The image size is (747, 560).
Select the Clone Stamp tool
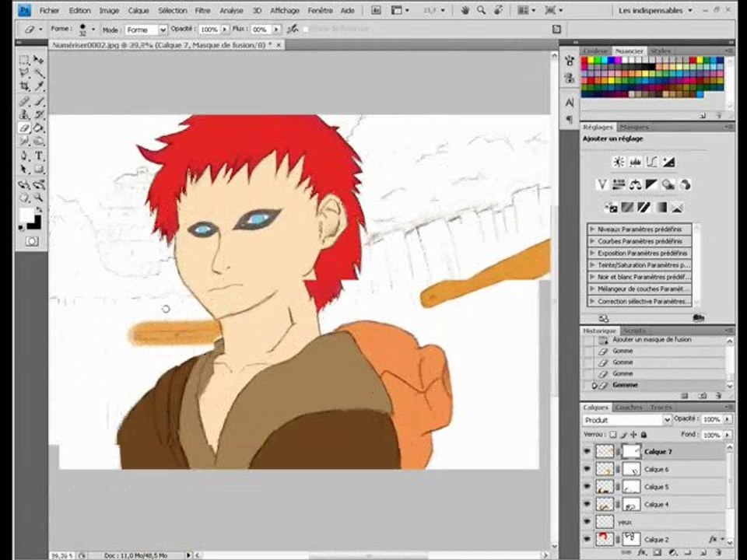click(x=24, y=115)
